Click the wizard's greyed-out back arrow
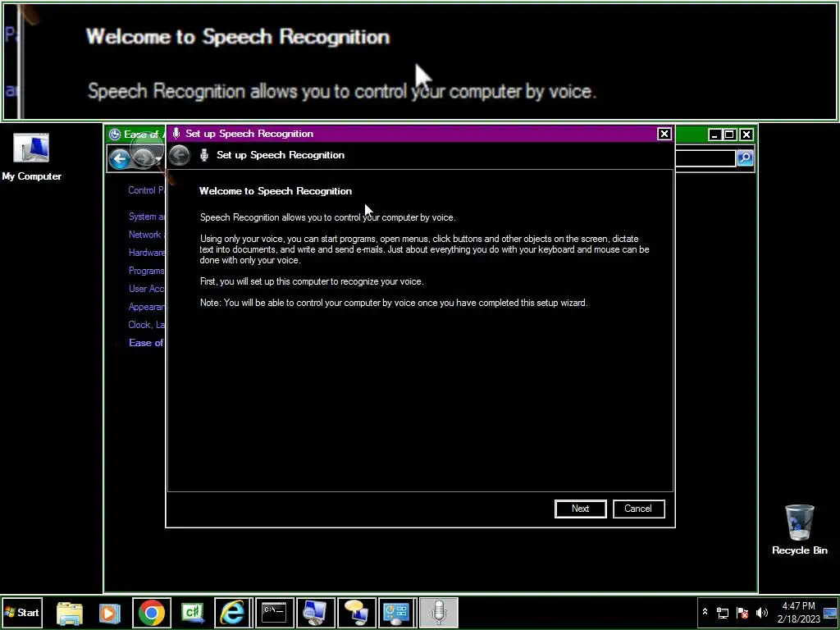Image resolution: width=840 pixels, height=630 pixels. tap(180, 155)
